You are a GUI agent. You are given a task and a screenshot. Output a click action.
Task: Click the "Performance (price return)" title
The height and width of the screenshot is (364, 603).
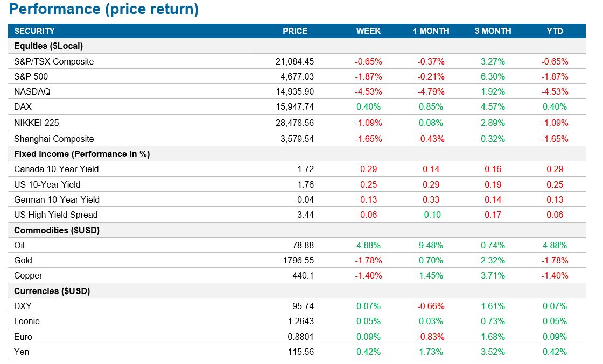pyautogui.click(x=103, y=9)
